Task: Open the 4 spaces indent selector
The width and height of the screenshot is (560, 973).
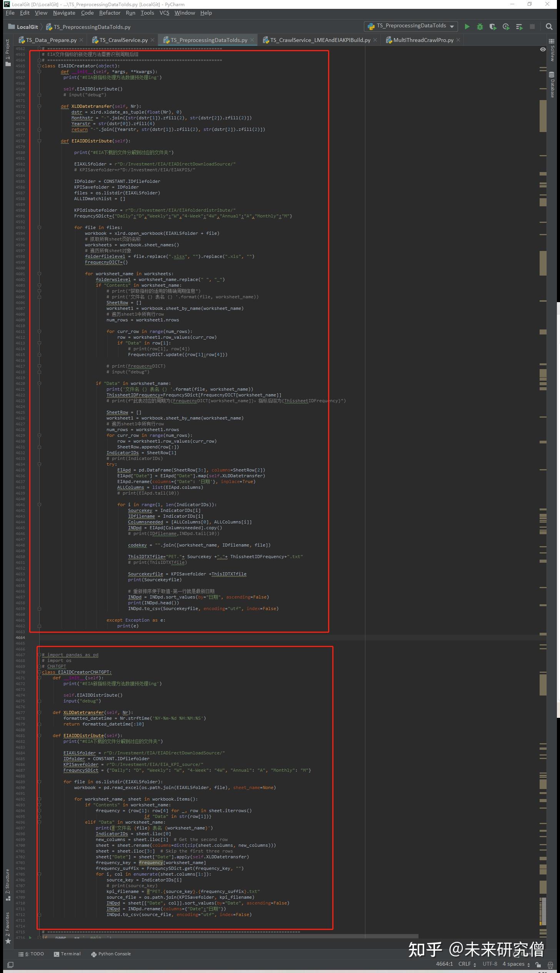Action: (517, 964)
